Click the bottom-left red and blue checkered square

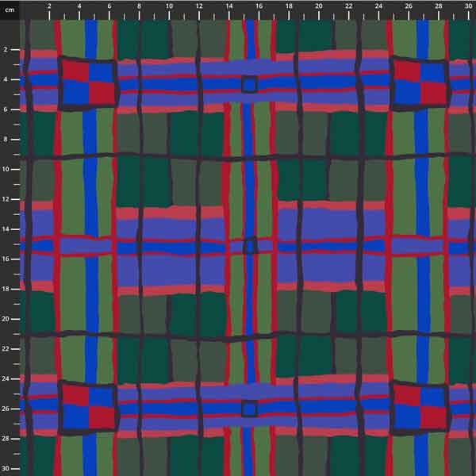pos(88,408)
